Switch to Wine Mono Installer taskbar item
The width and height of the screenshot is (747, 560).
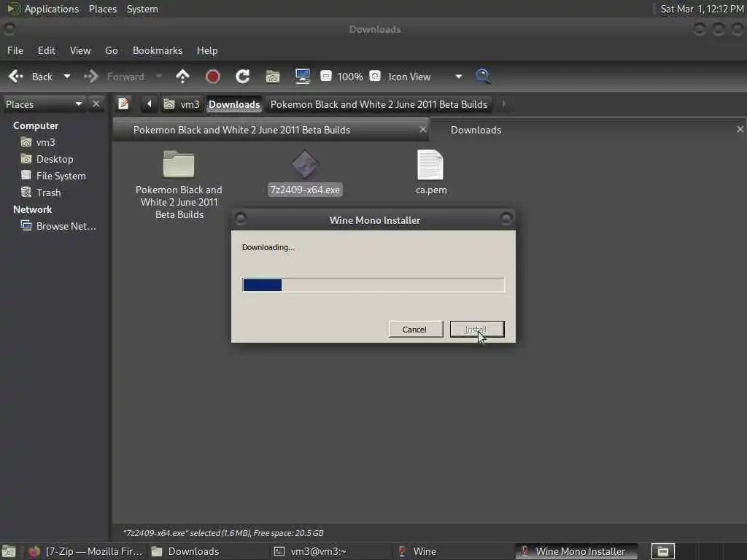coord(576,551)
